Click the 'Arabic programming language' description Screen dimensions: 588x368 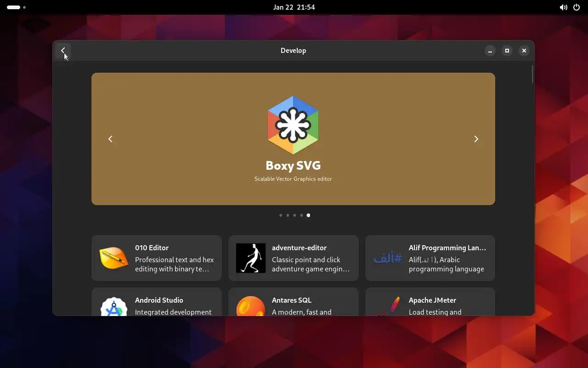tap(447, 264)
